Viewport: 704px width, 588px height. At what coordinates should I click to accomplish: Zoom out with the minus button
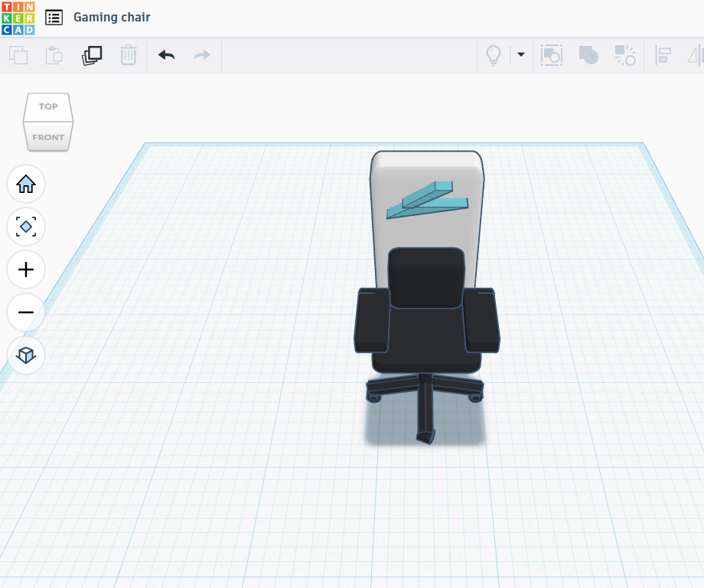tap(26, 312)
